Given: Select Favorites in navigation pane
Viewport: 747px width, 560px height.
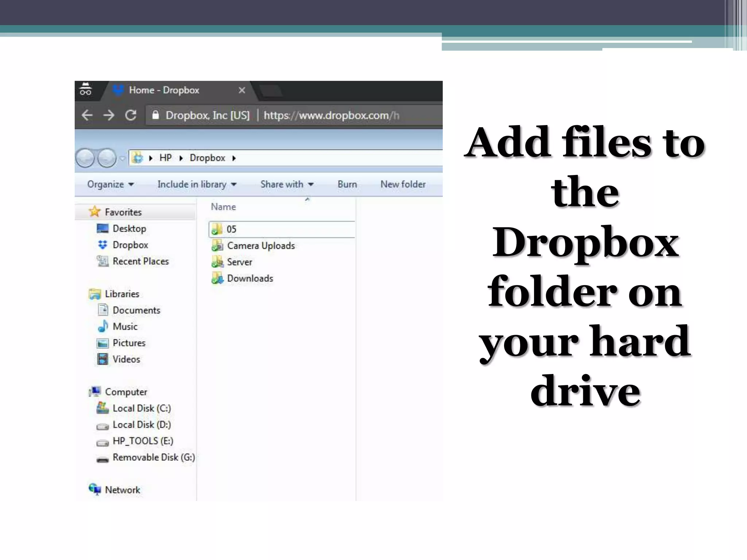Looking at the screenshot, I should tap(123, 212).
